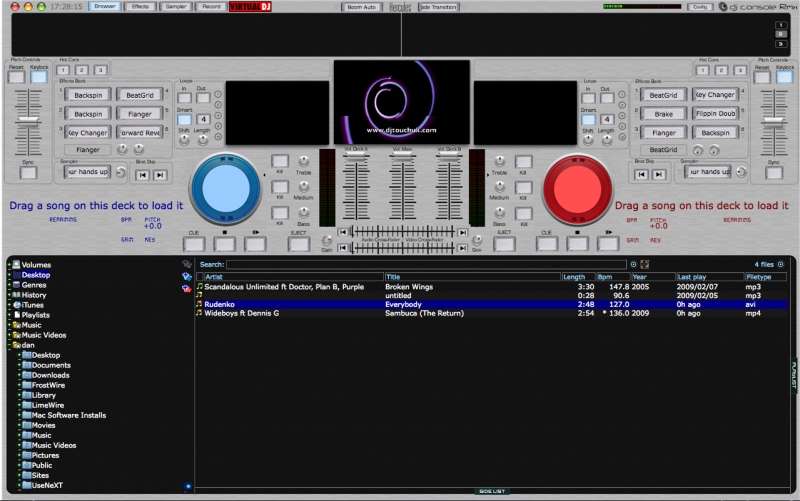800x501 pixels.
Task: Expand the Downloads folder node
Action: point(20,375)
